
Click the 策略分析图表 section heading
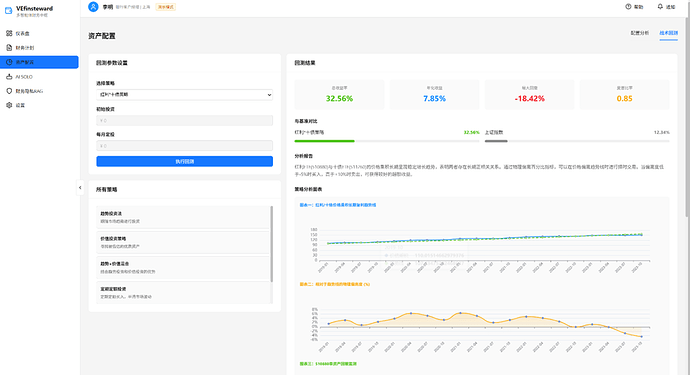tap(308, 189)
